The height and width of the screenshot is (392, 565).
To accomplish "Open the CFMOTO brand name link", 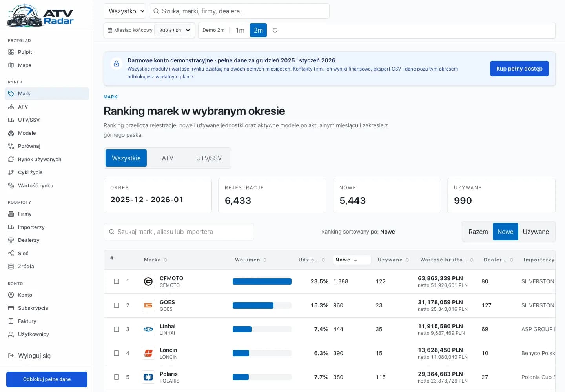I will point(171,278).
